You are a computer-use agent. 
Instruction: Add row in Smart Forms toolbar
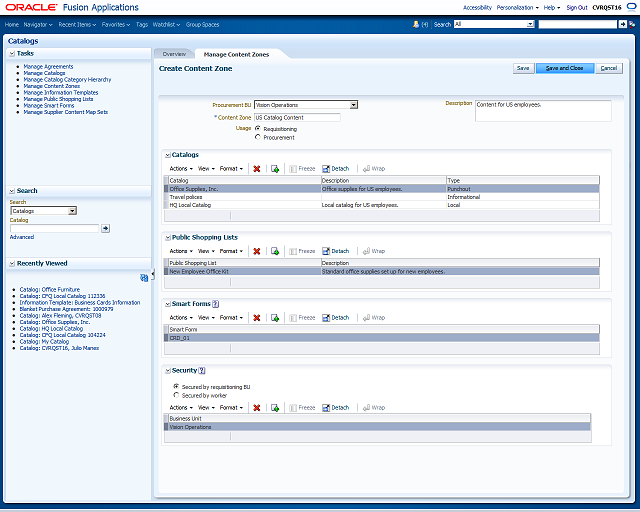pyautogui.click(x=275, y=318)
